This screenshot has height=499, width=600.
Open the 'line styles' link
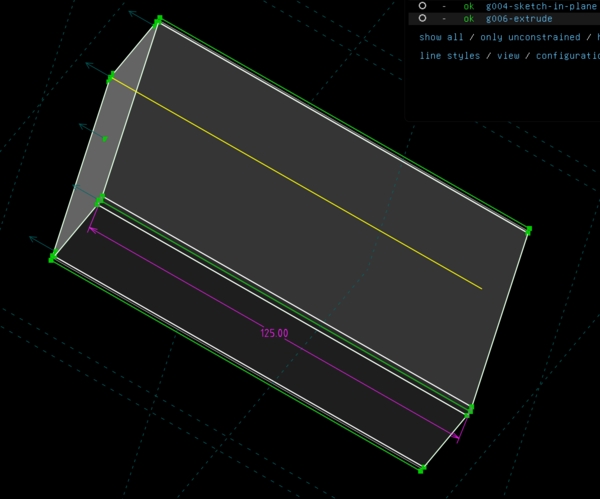tap(450, 56)
